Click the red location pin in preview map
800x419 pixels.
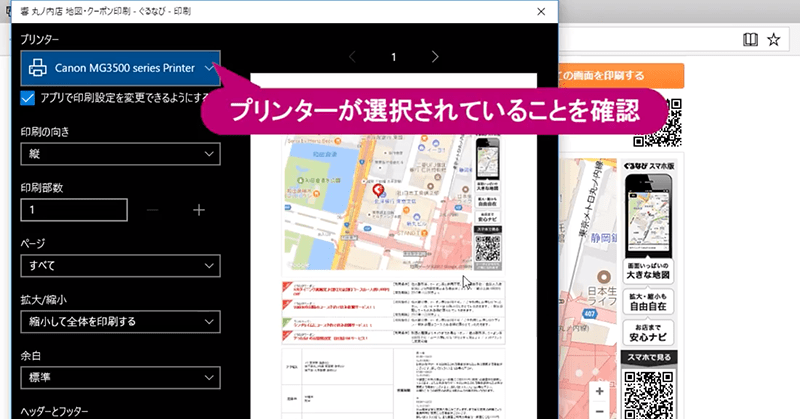tap(378, 191)
